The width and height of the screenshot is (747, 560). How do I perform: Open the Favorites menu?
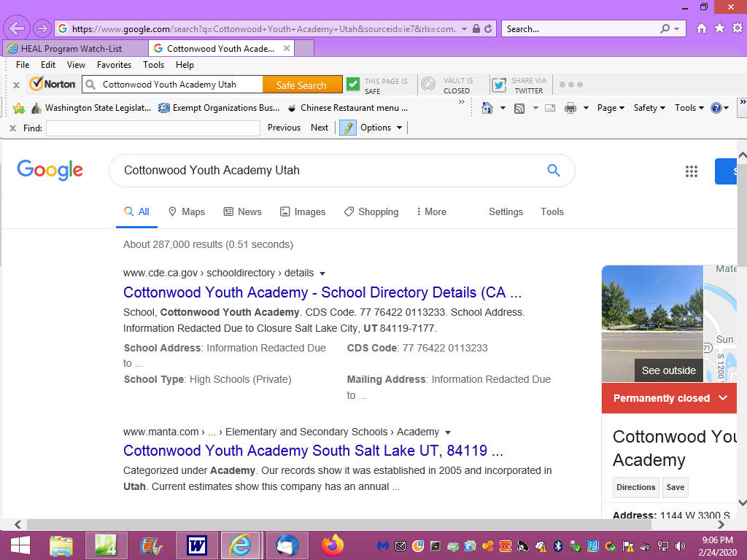114,65
